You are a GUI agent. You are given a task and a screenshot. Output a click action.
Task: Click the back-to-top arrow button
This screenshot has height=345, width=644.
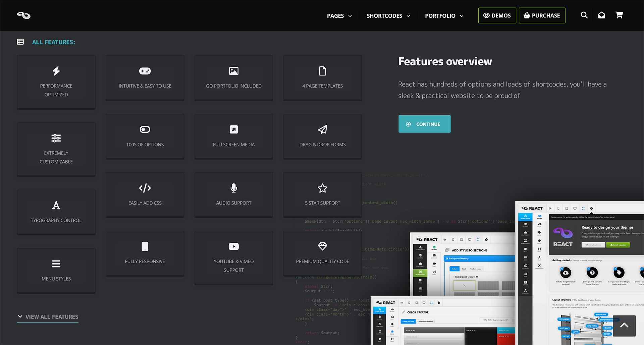pos(624,326)
